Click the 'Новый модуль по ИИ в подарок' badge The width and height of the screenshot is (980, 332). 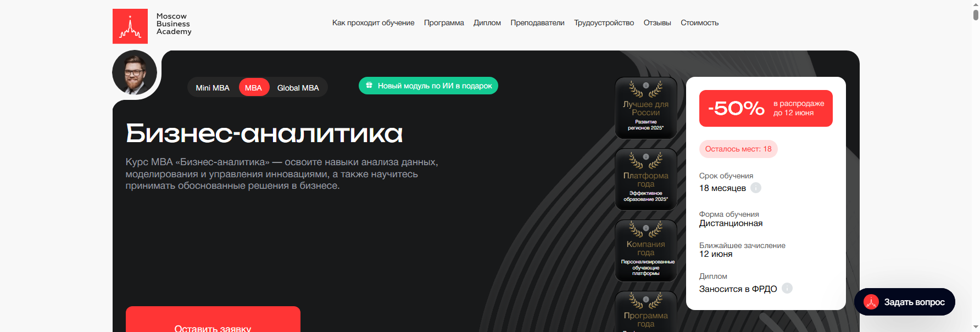point(428,86)
